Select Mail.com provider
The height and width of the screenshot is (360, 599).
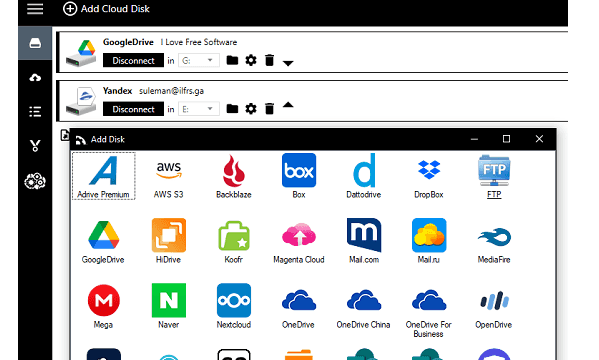364,241
